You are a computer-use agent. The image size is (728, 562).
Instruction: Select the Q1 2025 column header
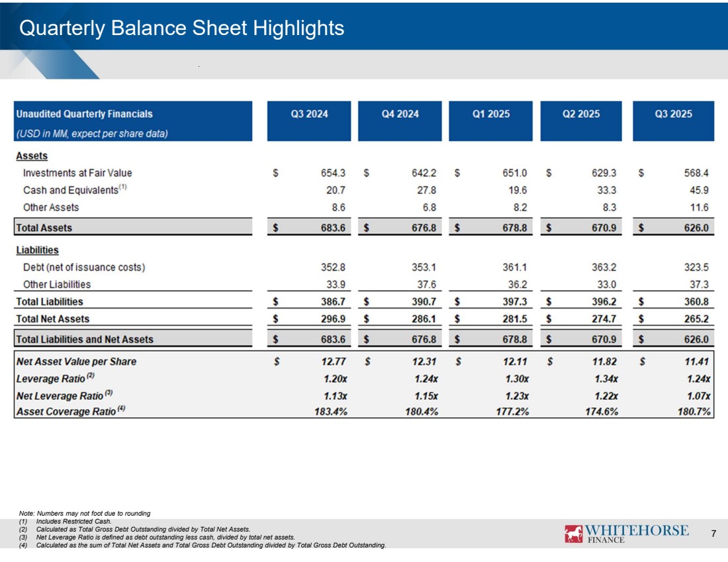[x=490, y=114]
